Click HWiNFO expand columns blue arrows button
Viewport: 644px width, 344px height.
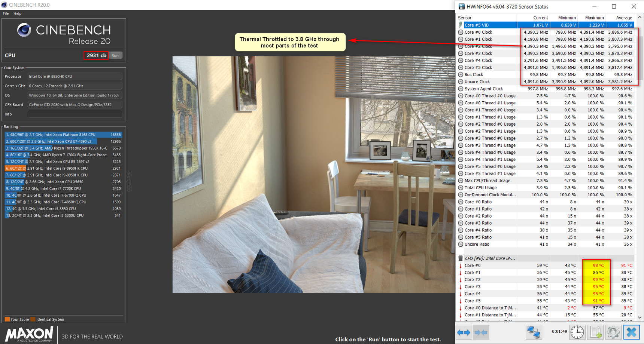(x=464, y=332)
